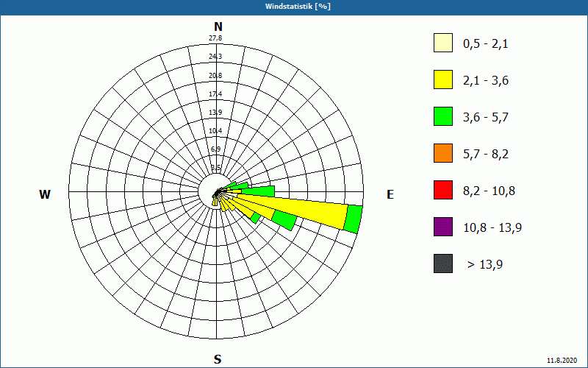Viewport: 588px width, 368px height.
Task: Click the date 11.8.2020
Action: point(562,361)
